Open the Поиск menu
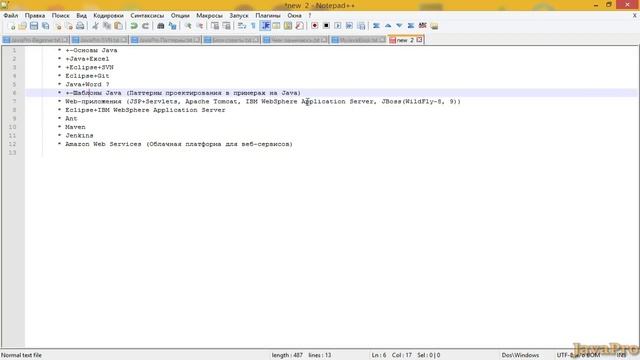This screenshot has height=360, width=640. point(60,16)
